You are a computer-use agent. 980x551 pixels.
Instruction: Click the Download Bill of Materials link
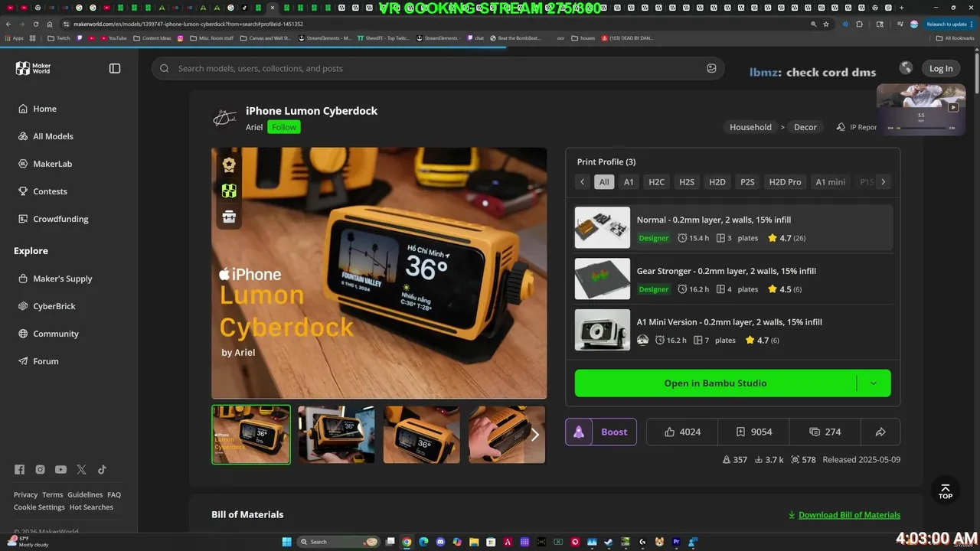point(844,515)
